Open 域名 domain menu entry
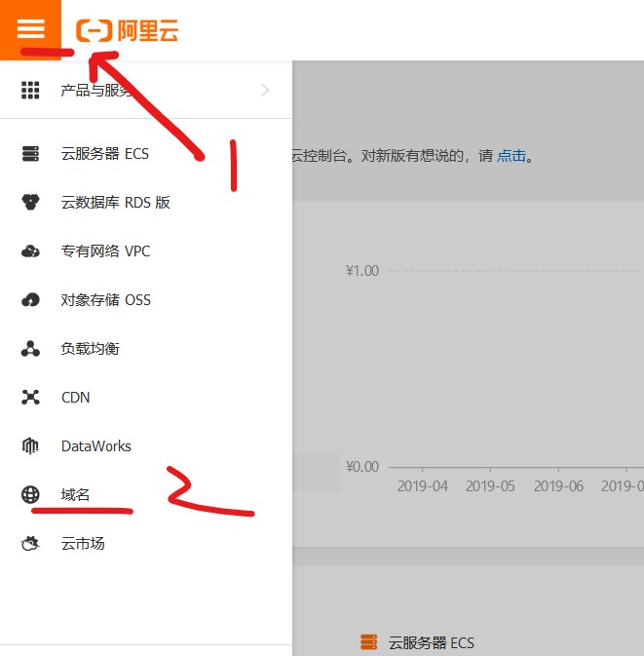Viewport: 644px width, 656px height. (x=75, y=494)
